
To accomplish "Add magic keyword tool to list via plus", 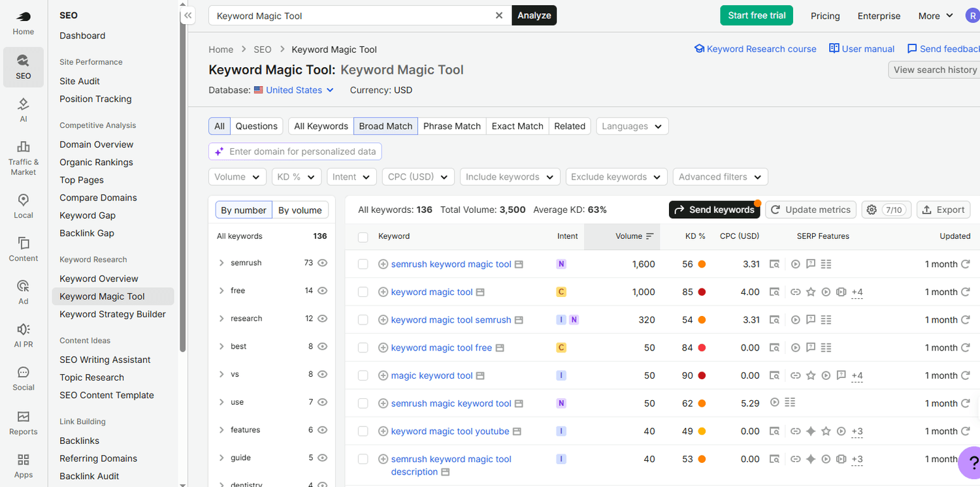I will [383, 375].
